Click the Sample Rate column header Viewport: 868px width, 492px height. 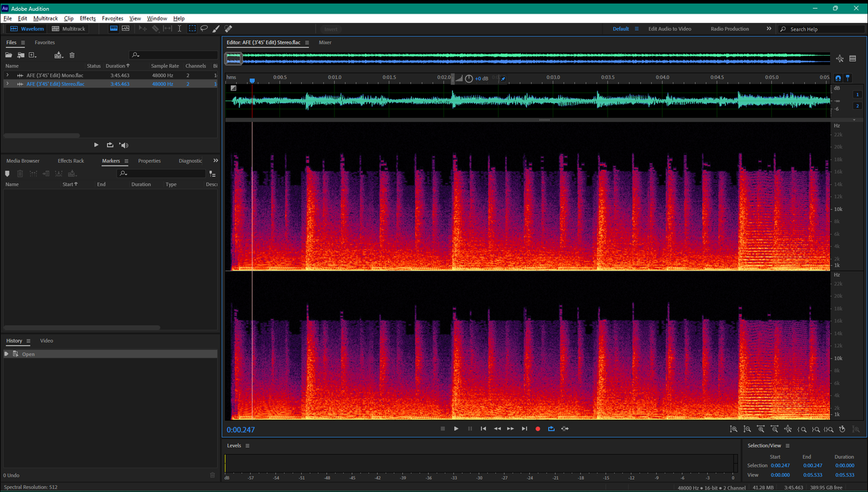coord(165,66)
